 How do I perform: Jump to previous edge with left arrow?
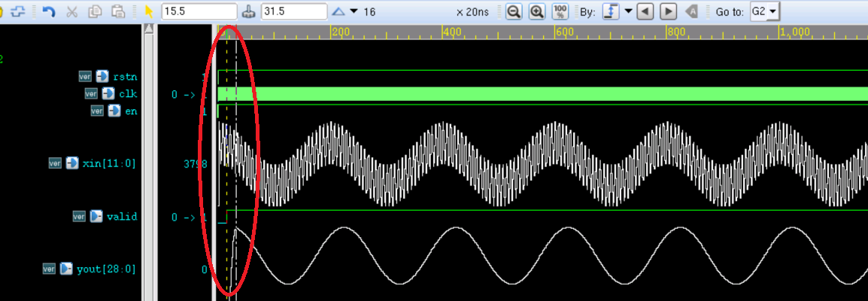[645, 12]
